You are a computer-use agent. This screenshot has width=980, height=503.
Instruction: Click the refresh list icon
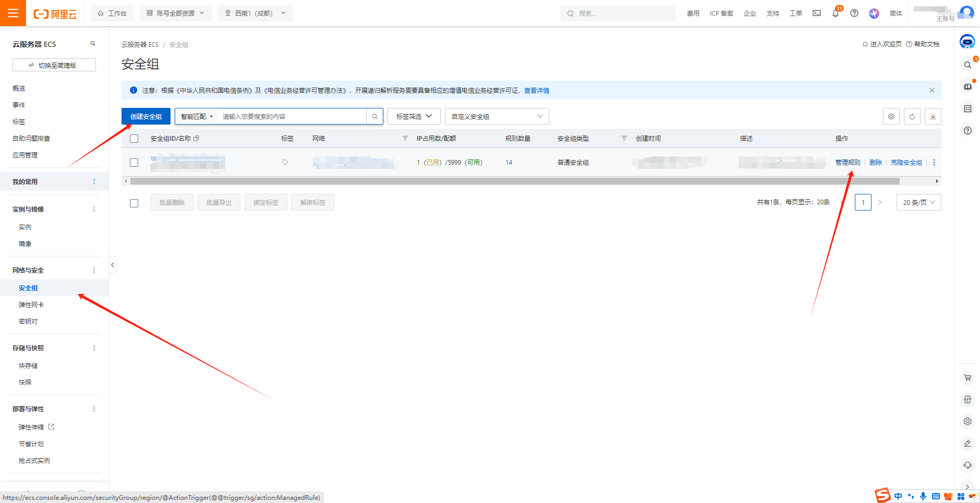click(912, 117)
